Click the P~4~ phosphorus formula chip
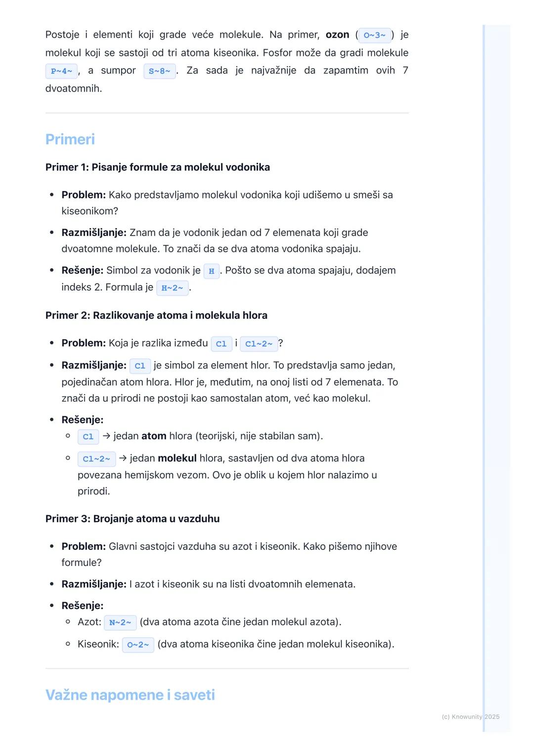 61,71
